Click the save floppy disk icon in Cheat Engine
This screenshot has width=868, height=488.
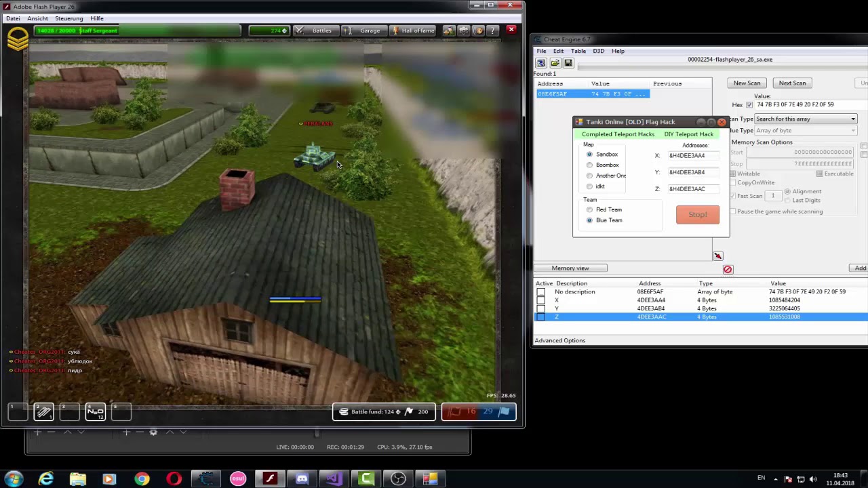tap(568, 63)
